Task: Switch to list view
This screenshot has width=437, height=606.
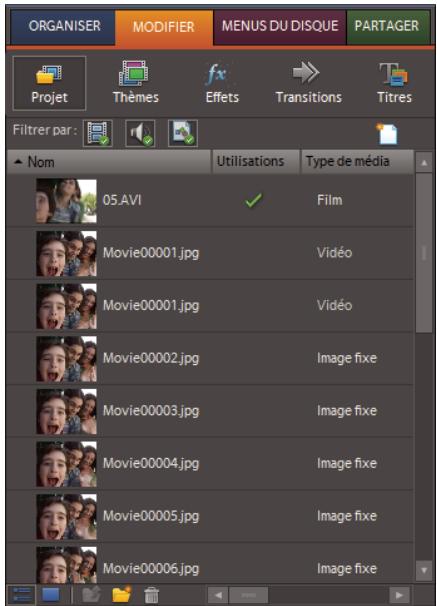Action: [22, 595]
